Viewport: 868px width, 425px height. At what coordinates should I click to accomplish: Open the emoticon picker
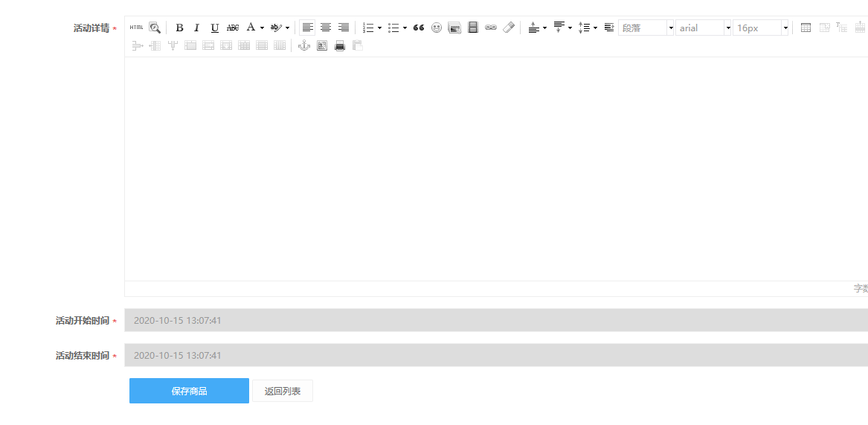pos(437,27)
